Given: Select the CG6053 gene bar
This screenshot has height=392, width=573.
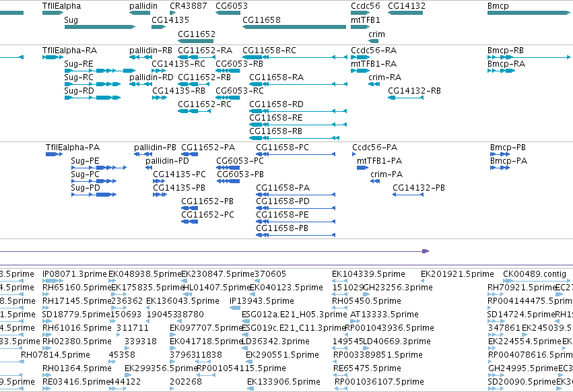Looking at the screenshot, I should [x=228, y=13].
